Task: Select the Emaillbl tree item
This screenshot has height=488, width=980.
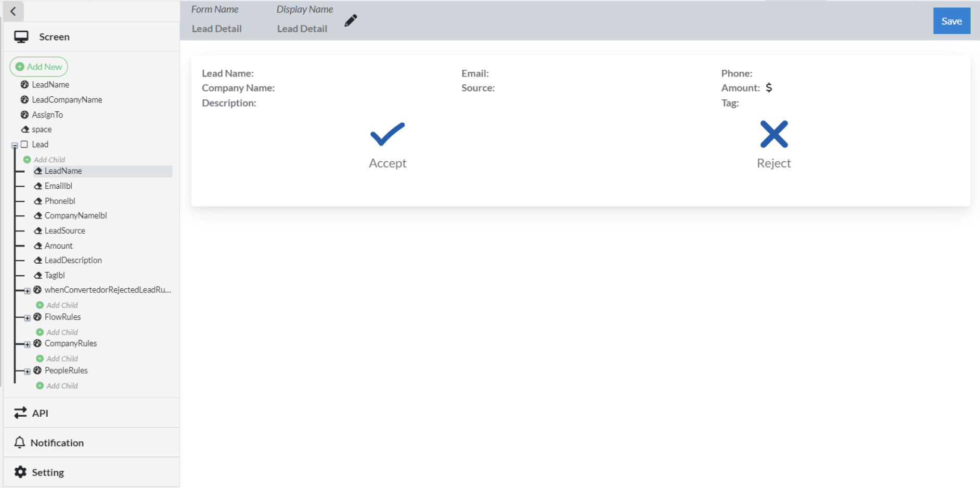Action: point(58,186)
